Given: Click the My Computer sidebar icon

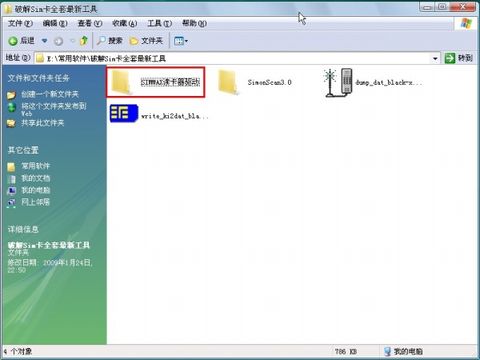Looking at the screenshot, I should pos(11,190).
